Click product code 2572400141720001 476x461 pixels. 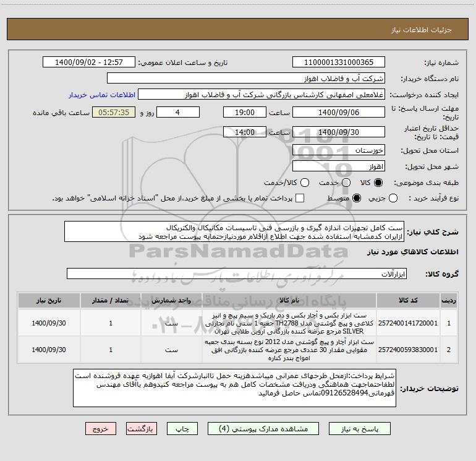pos(408,323)
